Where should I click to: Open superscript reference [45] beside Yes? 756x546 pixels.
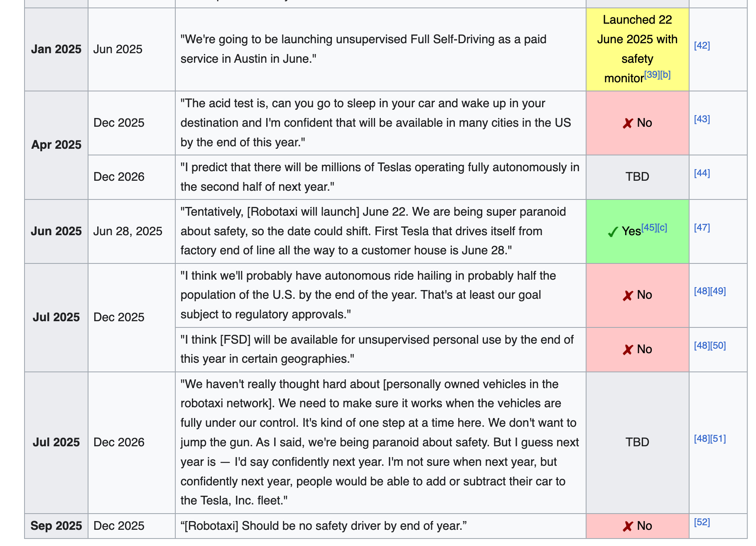649,227
